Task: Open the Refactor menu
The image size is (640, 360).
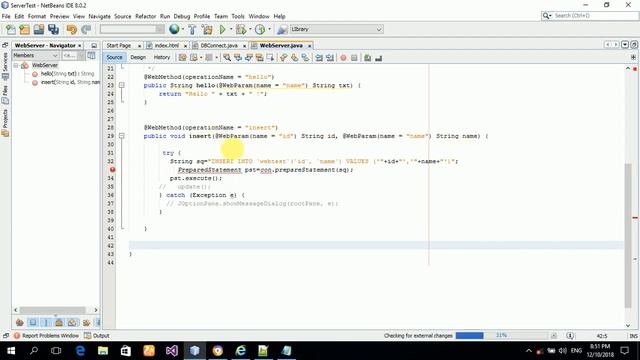Action: [x=146, y=16]
